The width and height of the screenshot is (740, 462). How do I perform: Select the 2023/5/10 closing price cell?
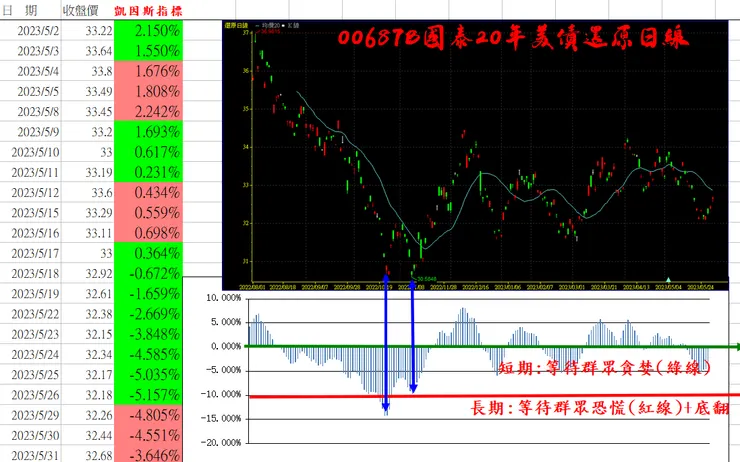(x=87, y=152)
